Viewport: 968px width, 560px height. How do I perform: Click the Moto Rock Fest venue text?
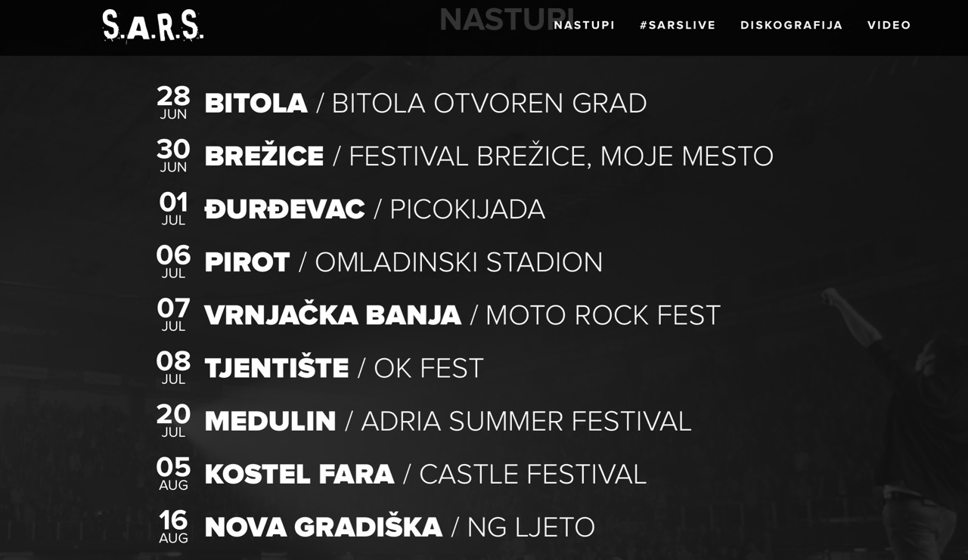(603, 315)
